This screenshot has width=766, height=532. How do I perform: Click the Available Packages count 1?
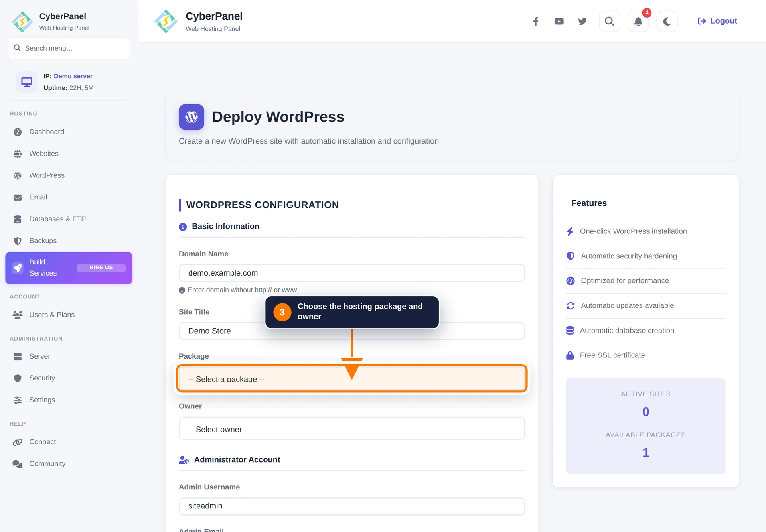point(646,453)
